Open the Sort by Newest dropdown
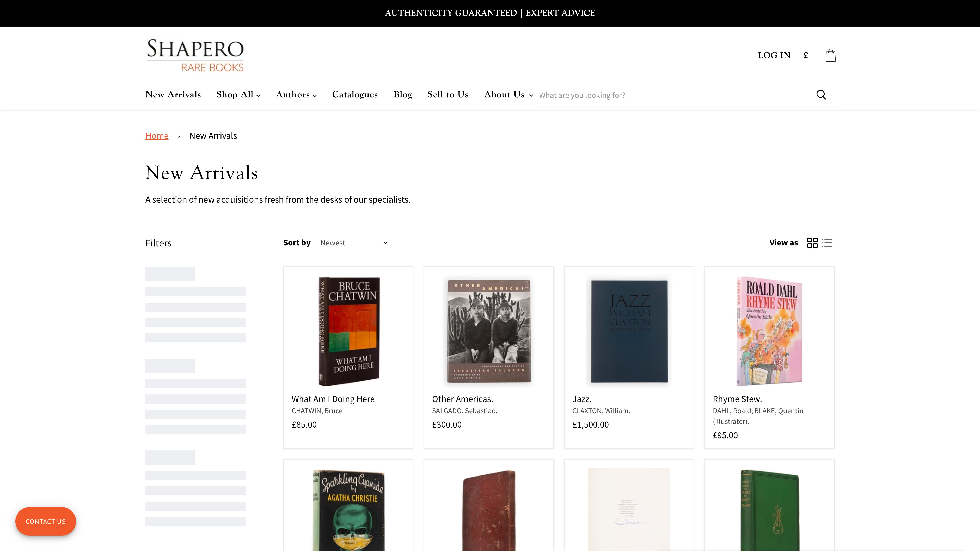 pyautogui.click(x=354, y=243)
